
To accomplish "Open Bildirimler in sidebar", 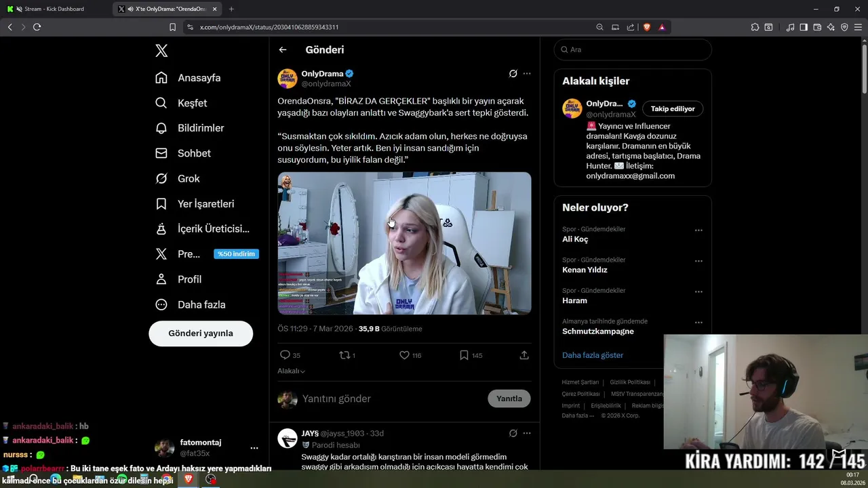I will pyautogui.click(x=190, y=128).
